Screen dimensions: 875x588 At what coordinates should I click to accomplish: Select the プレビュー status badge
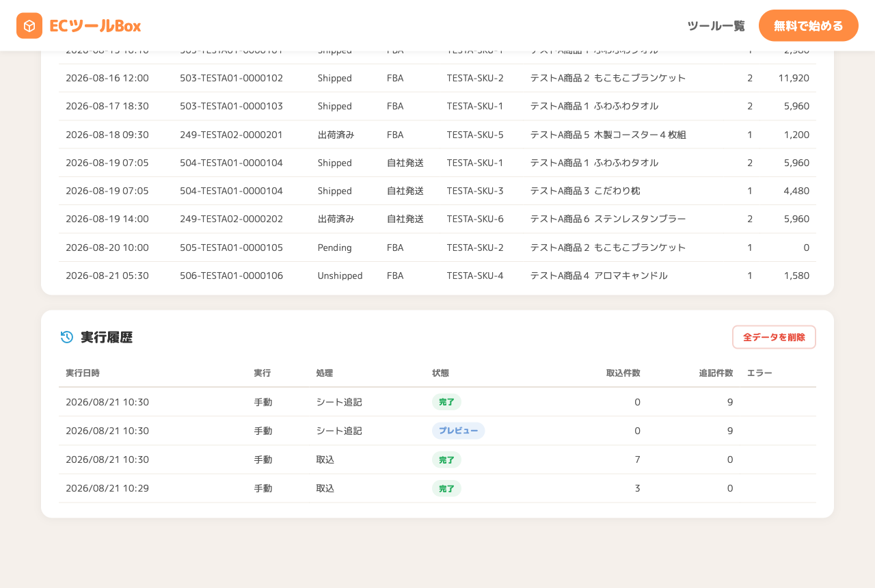pos(458,431)
